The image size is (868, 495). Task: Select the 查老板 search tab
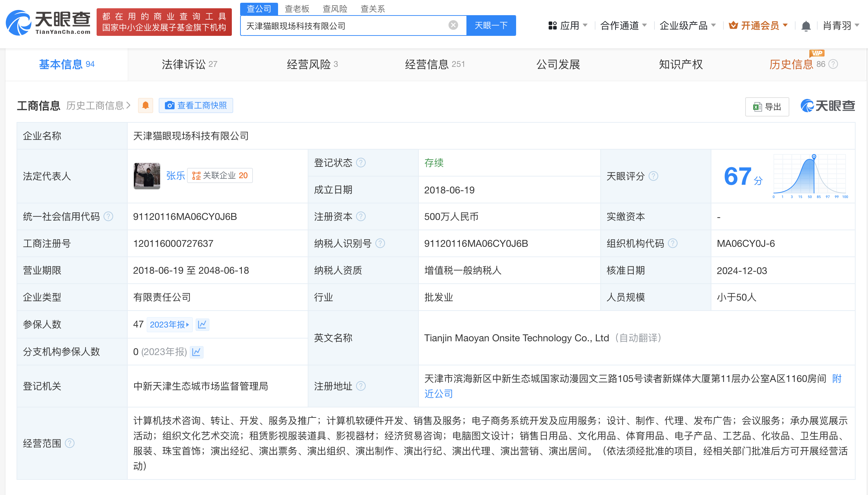pyautogui.click(x=297, y=9)
